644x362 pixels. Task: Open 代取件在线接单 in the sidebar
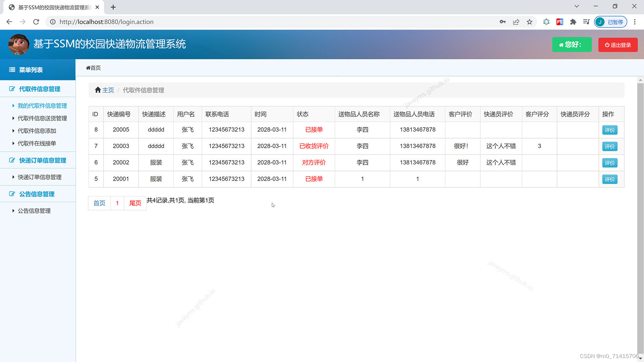click(x=37, y=143)
